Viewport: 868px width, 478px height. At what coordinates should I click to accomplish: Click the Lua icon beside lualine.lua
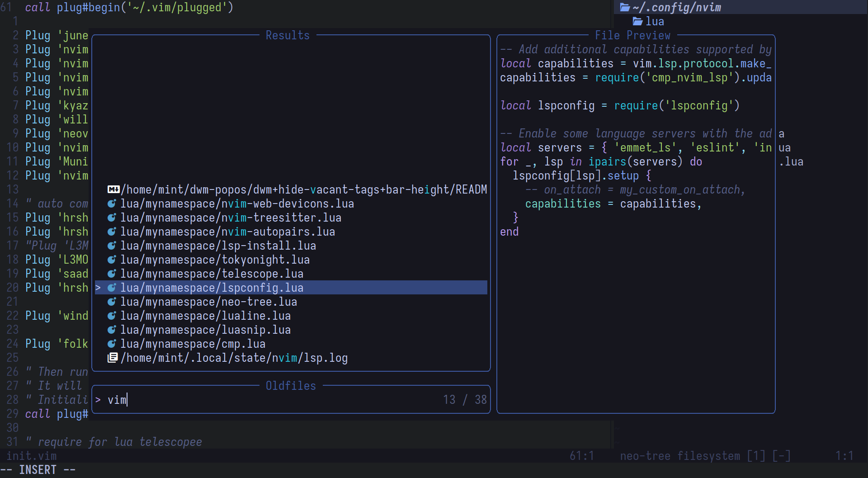pyautogui.click(x=112, y=316)
